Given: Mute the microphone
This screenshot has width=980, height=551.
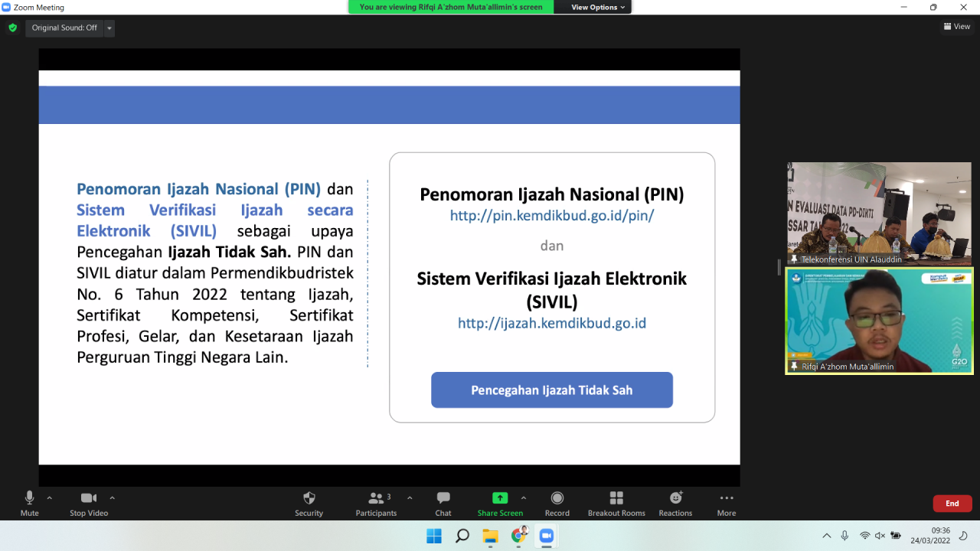Looking at the screenshot, I should coord(30,498).
